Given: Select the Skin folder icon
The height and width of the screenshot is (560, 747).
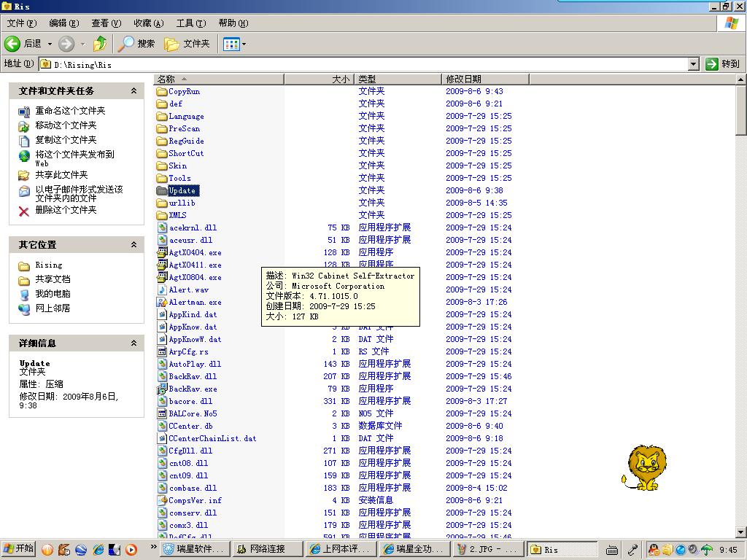Looking at the screenshot, I should (162, 166).
